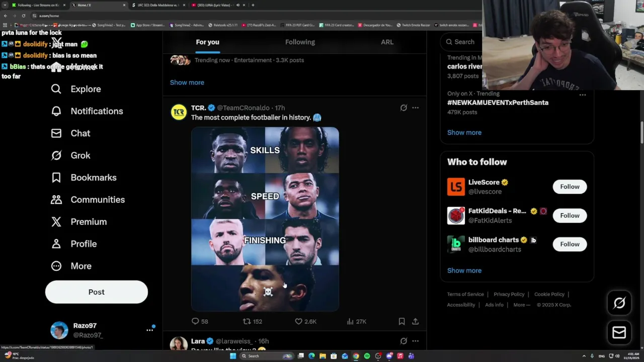This screenshot has width=644, height=362.
Task: Click Grok icon on Lara post
Action: pyautogui.click(x=404, y=341)
